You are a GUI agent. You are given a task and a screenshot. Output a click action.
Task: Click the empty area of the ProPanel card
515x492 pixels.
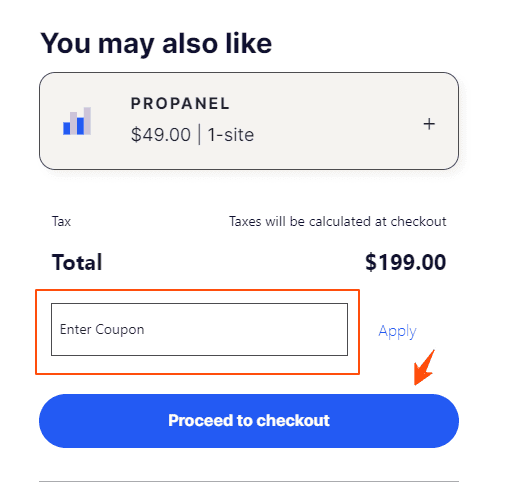(333, 121)
